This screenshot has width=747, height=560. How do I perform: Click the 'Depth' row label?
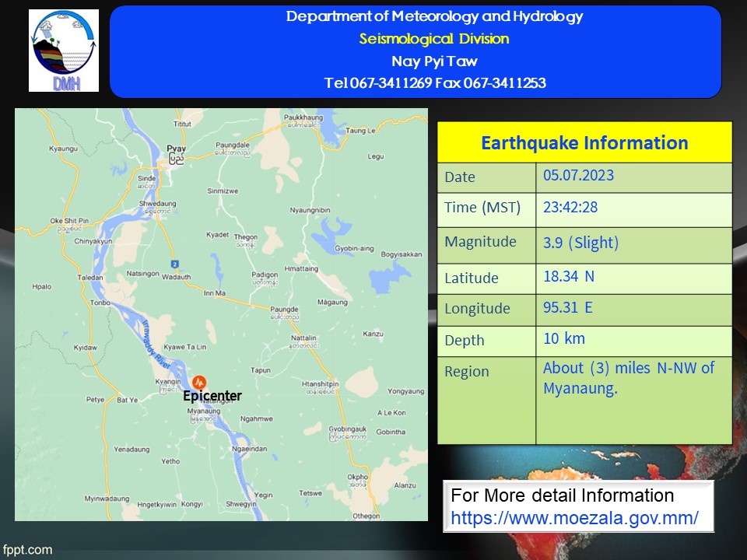[x=464, y=341]
